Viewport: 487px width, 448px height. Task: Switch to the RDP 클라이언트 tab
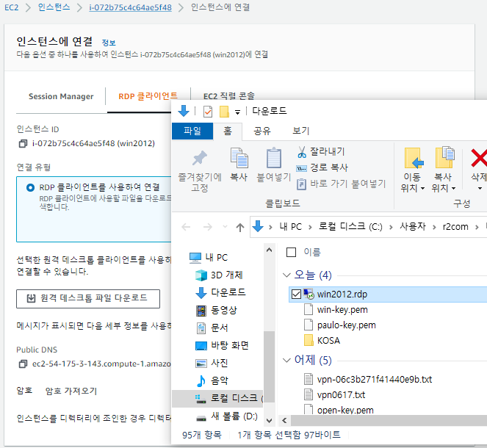pyautogui.click(x=148, y=96)
